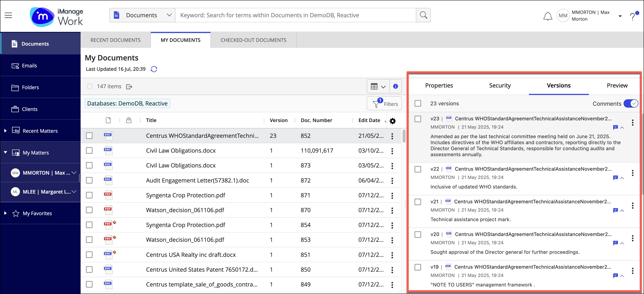The width and height of the screenshot is (644, 294).
Task: Open the column settings gear icon
Action: point(392,121)
